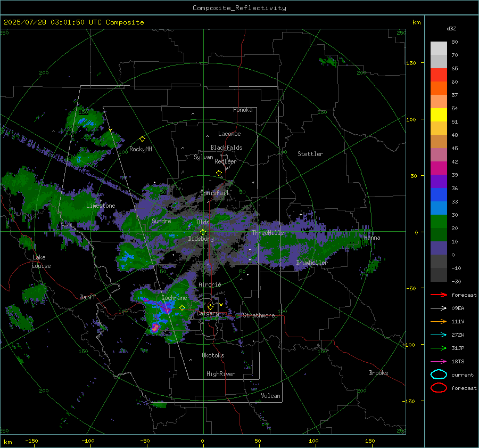Click the yellow diamond marker below RedDeer
The image size is (479, 448).
[219, 173]
